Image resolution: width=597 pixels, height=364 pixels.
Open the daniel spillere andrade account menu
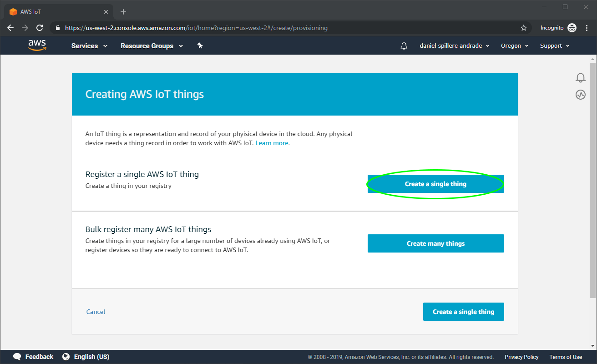point(454,46)
